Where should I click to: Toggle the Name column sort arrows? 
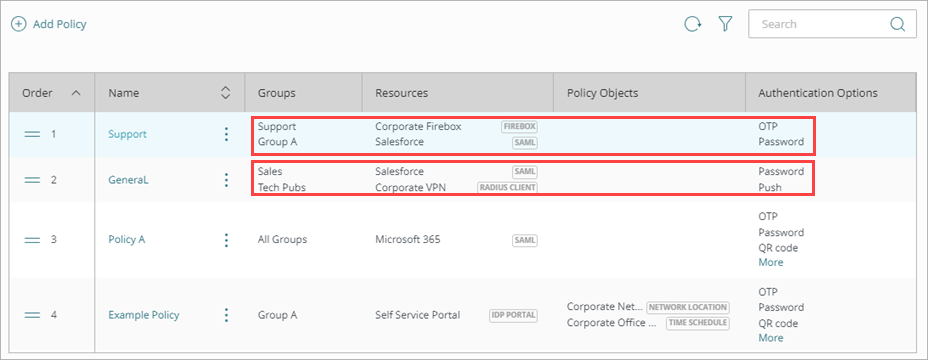point(225,93)
